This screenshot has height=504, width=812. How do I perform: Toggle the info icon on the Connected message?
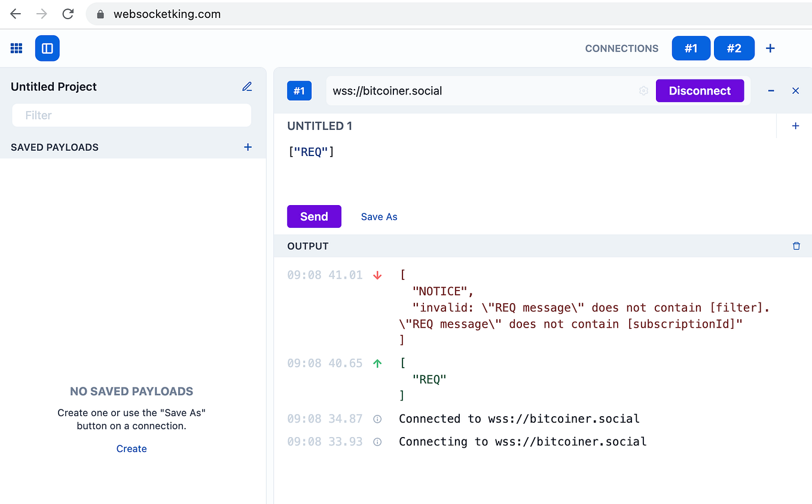click(x=377, y=419)
